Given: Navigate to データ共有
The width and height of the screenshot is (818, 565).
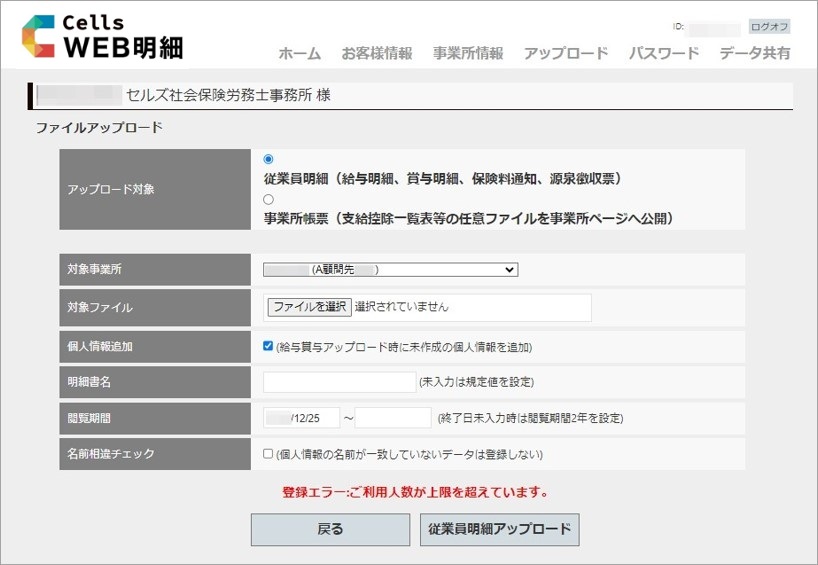Looking at the screenshot, I should point(754,54).
